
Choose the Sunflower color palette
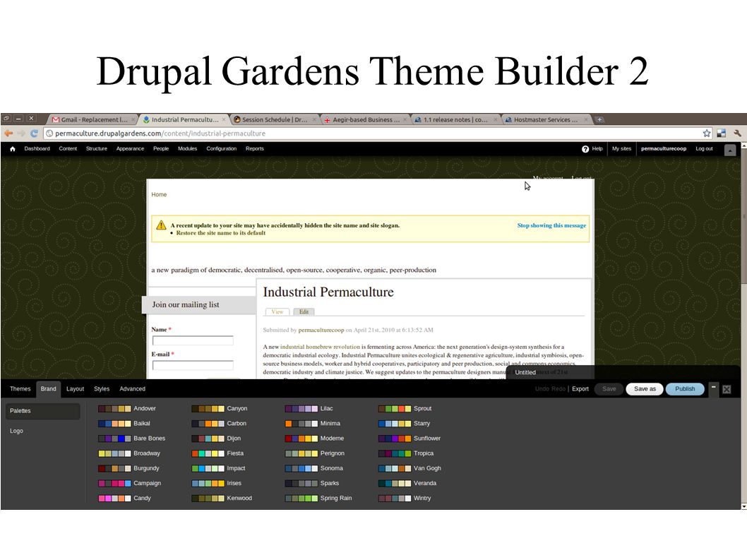point(410,439)
